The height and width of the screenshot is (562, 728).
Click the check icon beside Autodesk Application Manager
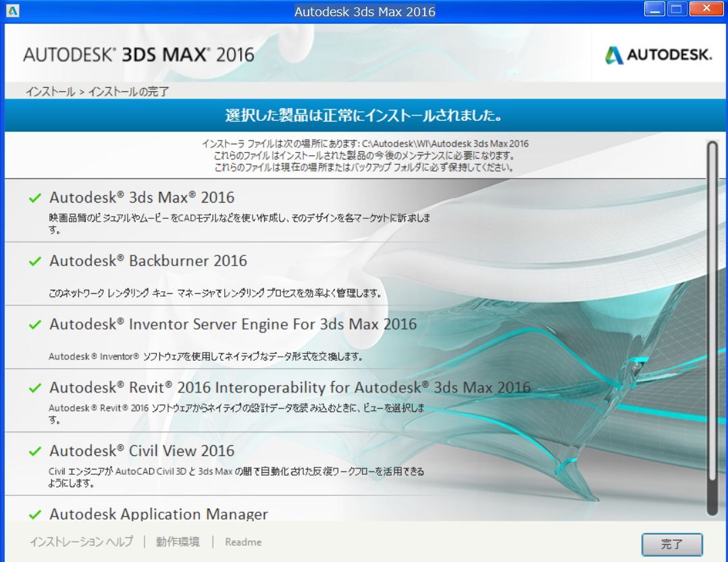coord(35,514)
